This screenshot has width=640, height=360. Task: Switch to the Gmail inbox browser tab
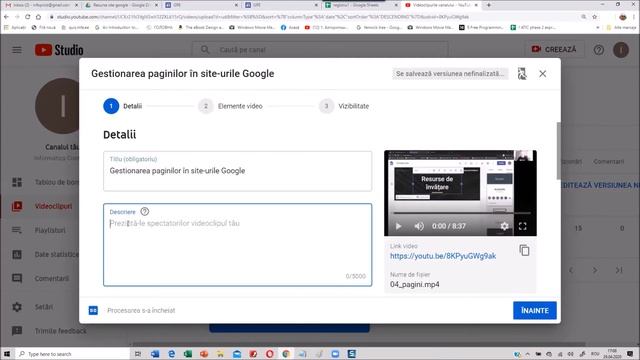[x=41, y=5]
